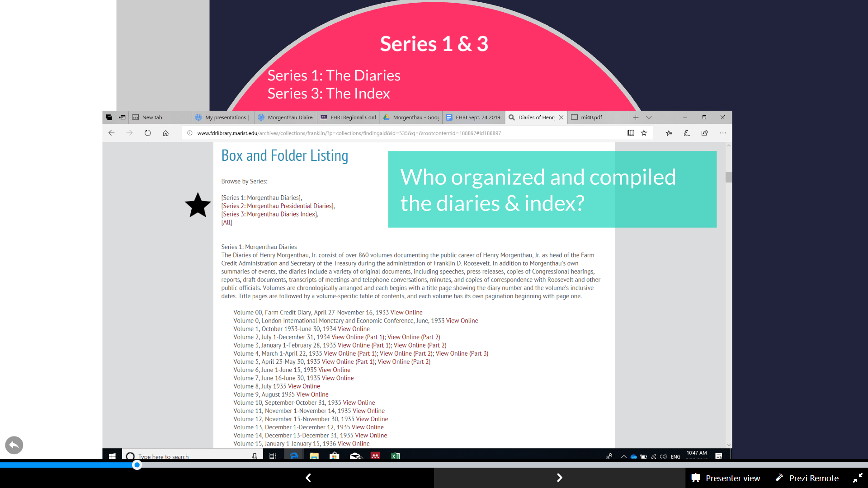
Task: Start a web note annotation
Action: click(x=687, y=133)
